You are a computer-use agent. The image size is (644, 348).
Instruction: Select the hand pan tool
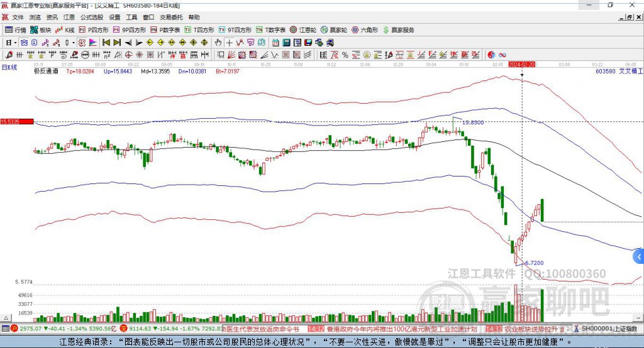coord(218,43)
